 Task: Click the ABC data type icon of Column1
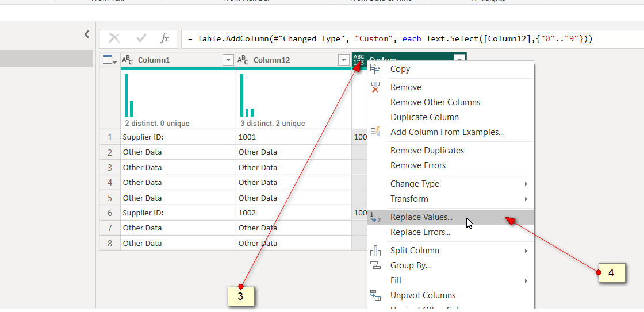click(x=128, y=60)
